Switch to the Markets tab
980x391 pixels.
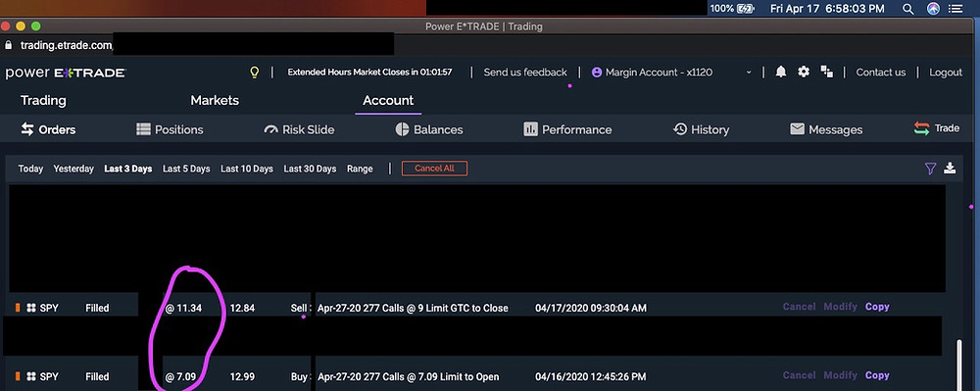[215, 101]
